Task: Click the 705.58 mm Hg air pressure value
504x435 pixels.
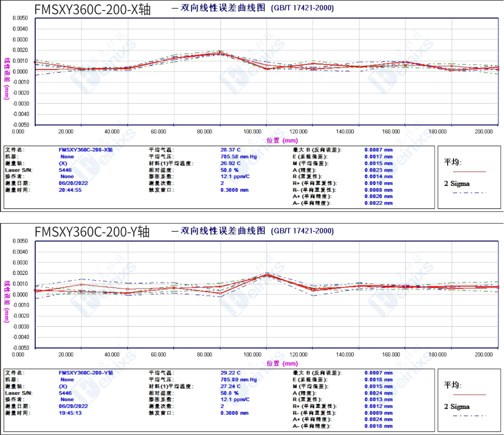Action: [x=238, y=157]
